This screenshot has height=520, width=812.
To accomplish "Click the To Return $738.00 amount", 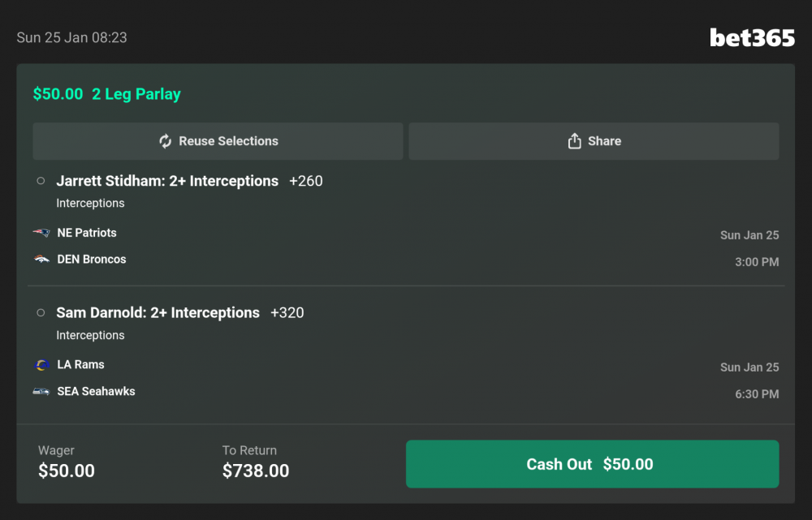I will pyautogui.click(x=256, y=471).
